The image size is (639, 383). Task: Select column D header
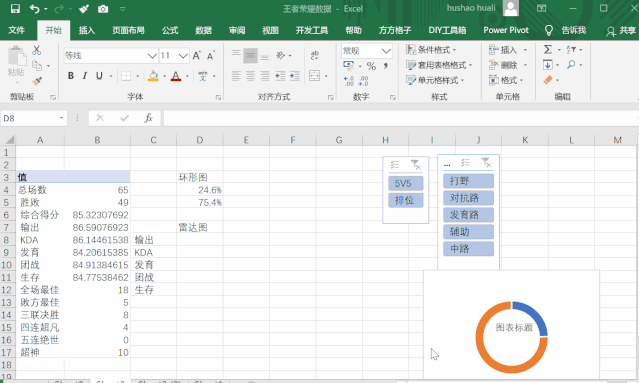tap(200, 140)
